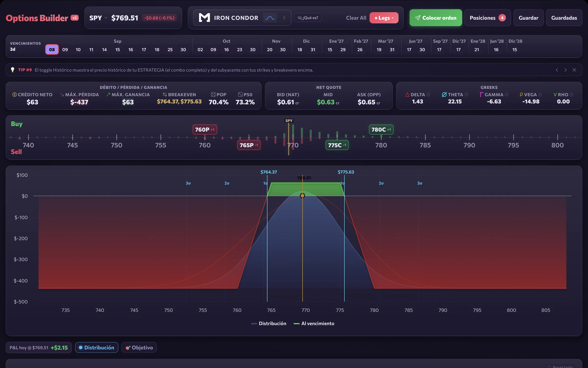The height and width of the screenshot is (368, 588).
Task: Open the + Legs dropdown
Action: click(384, 18)
